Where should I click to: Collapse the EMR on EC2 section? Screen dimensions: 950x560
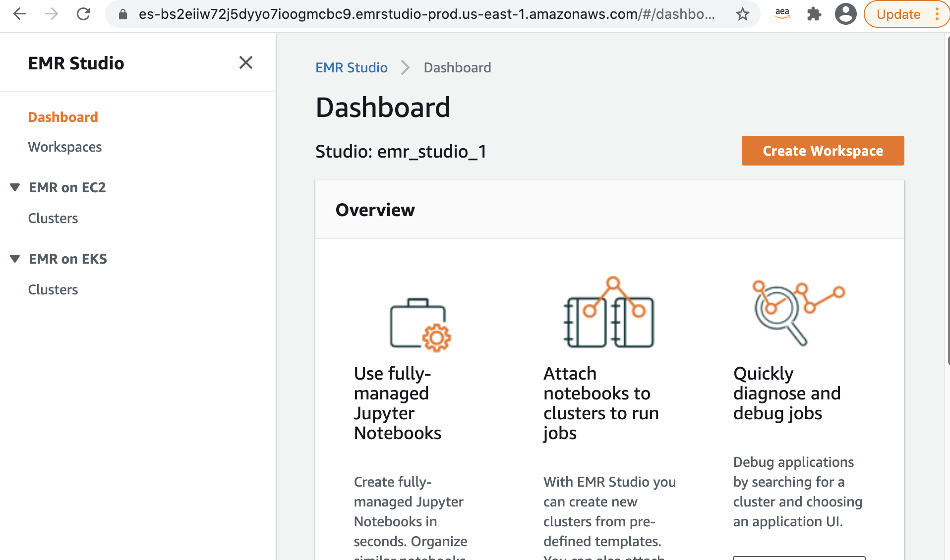click(x=15, y=187)
